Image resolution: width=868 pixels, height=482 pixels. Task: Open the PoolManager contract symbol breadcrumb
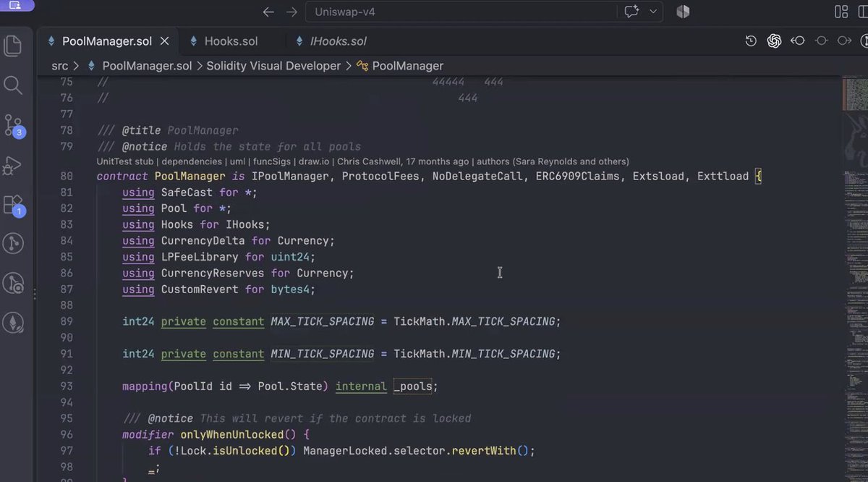[408, 66]
